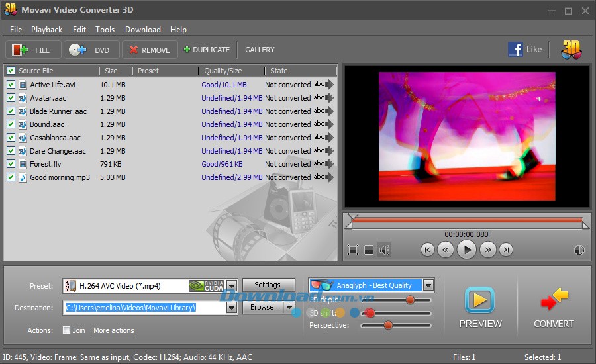
Task: Open the Browse button's dropdown arrow
Action: [289, 307]
